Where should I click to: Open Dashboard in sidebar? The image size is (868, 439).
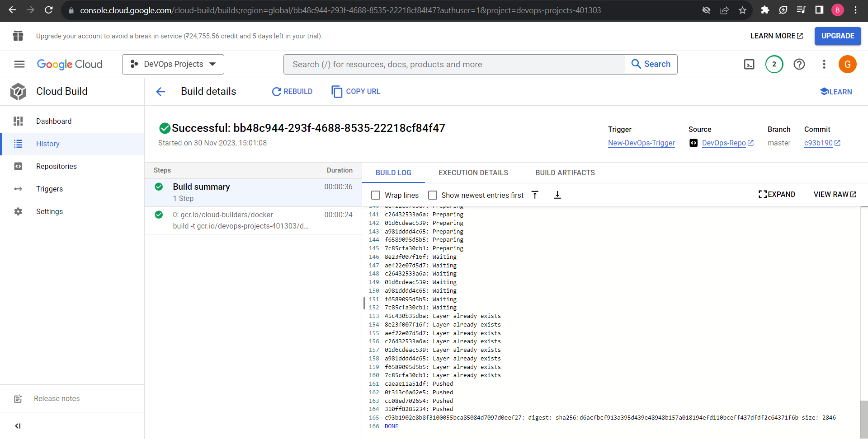pos(72,121)
